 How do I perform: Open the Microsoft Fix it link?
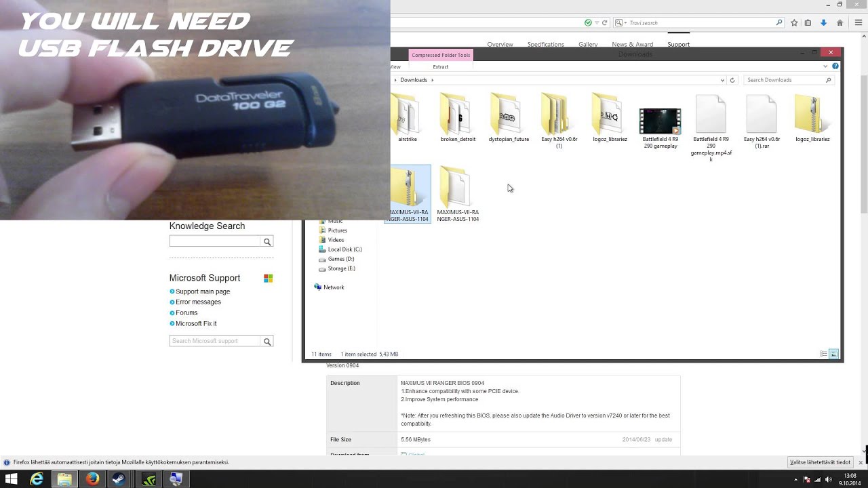(x=196, y=324)
